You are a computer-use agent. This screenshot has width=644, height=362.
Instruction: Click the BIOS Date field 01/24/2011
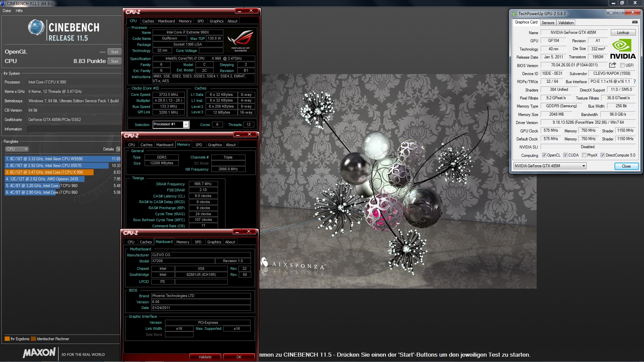coord(201,308)
